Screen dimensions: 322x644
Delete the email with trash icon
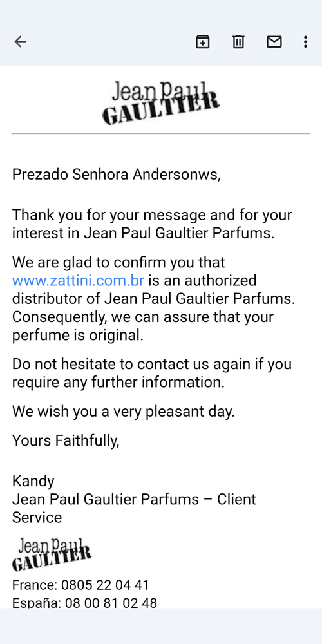[239, 41]
